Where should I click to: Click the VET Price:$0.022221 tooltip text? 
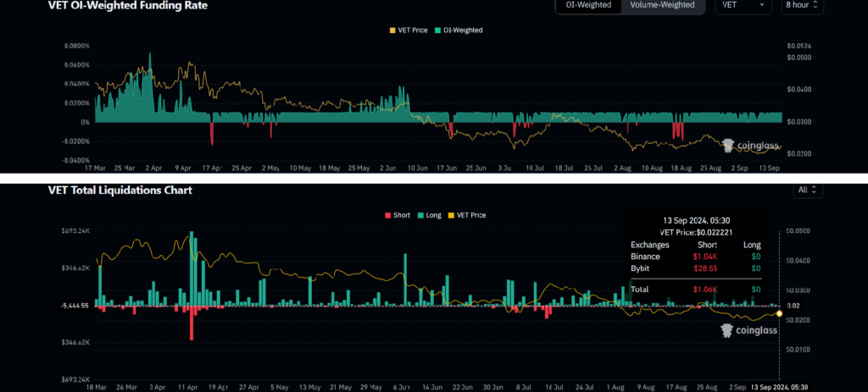coord(696,233)
